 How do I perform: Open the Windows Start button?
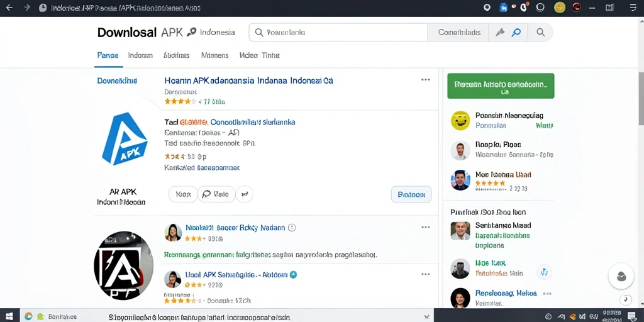coord(9,316)
